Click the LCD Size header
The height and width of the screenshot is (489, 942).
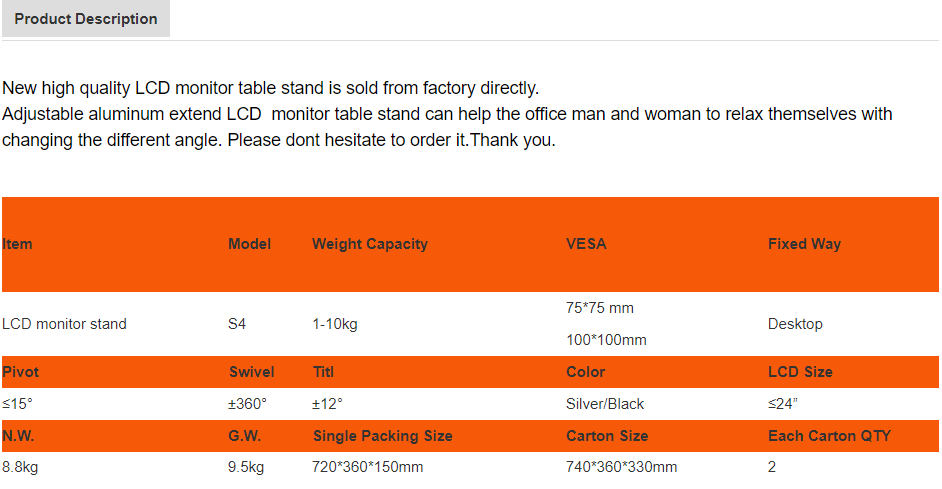click(x=800, y=372)
